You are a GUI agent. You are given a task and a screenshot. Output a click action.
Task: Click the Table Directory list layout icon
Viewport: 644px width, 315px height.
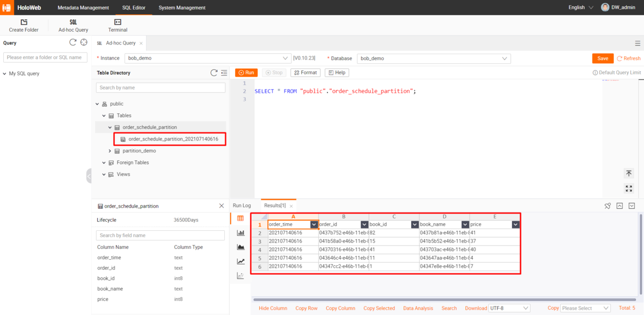(224, 72)
